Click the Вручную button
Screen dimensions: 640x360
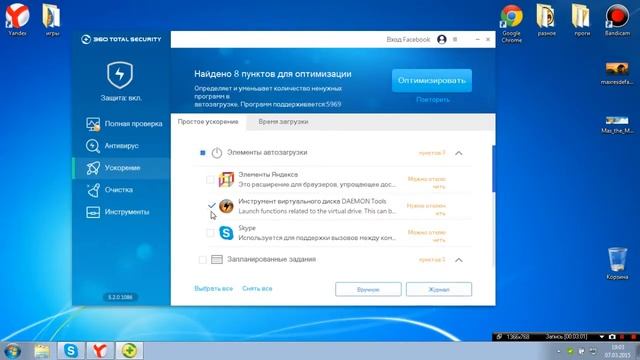pyautogui.click(x=368, y=289)
